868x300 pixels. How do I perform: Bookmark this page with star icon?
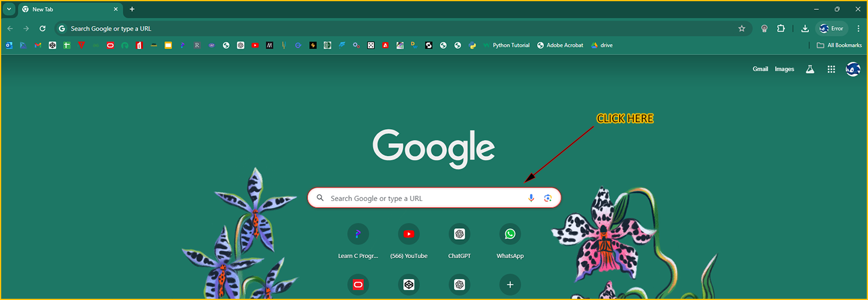click(742, 28)
